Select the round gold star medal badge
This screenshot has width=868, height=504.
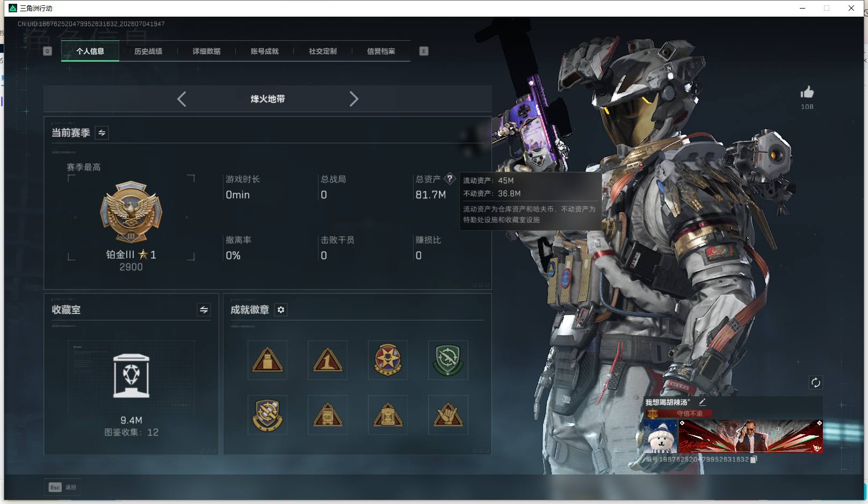point(388,360)
